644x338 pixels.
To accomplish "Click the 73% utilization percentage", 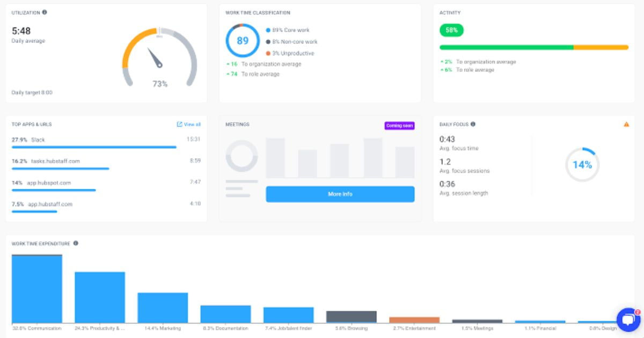I will [160, 84].
